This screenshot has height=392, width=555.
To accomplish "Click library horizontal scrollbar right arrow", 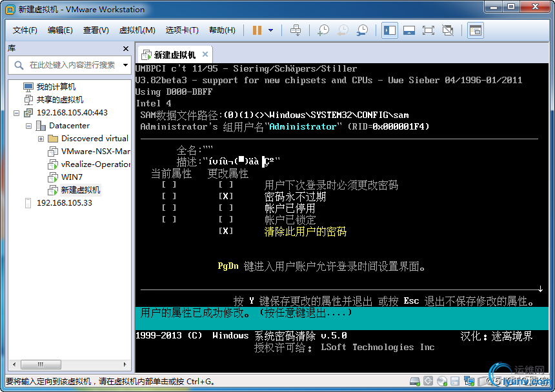I will (x=125, y=364).
